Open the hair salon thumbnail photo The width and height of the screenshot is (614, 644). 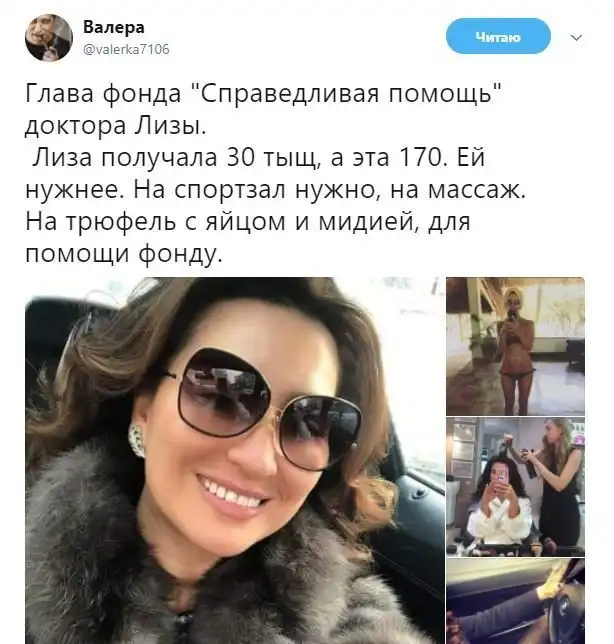515,487
